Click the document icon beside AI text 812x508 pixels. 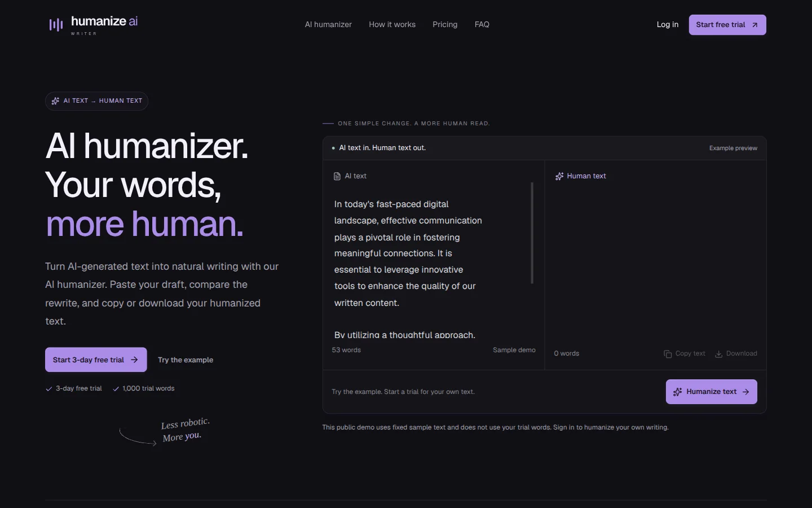337,176
